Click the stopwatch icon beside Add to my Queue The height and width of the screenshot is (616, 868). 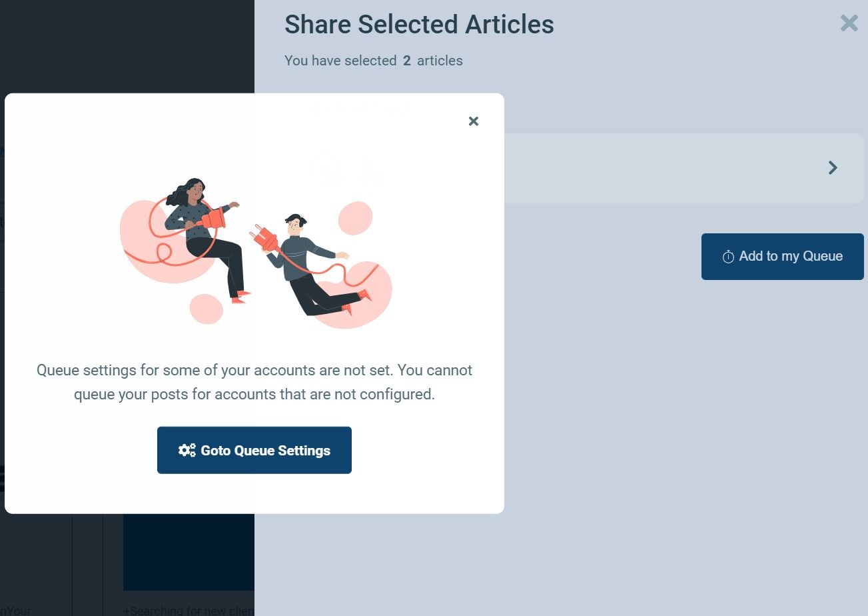(729, 255)
